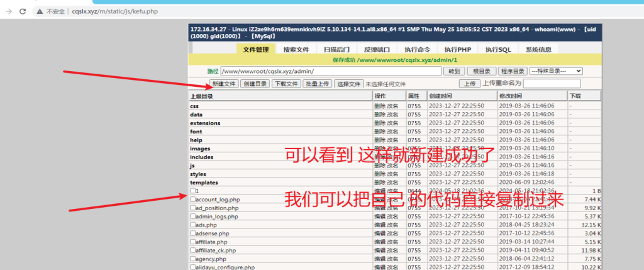This screenshot has width=644, height=270.
Task: Open the 特殊目录 dropdown
Action: [x=556, y=71]
